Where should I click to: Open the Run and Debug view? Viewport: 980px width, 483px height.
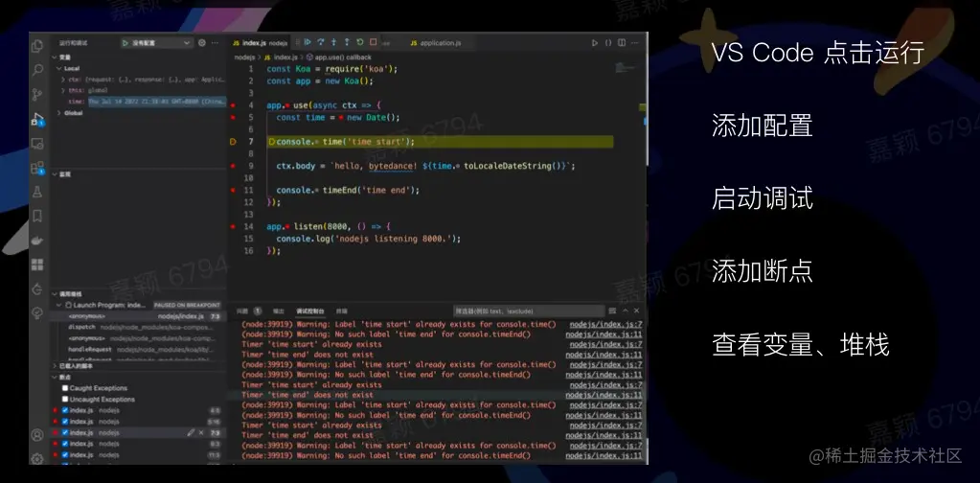(x=37, y=119)
